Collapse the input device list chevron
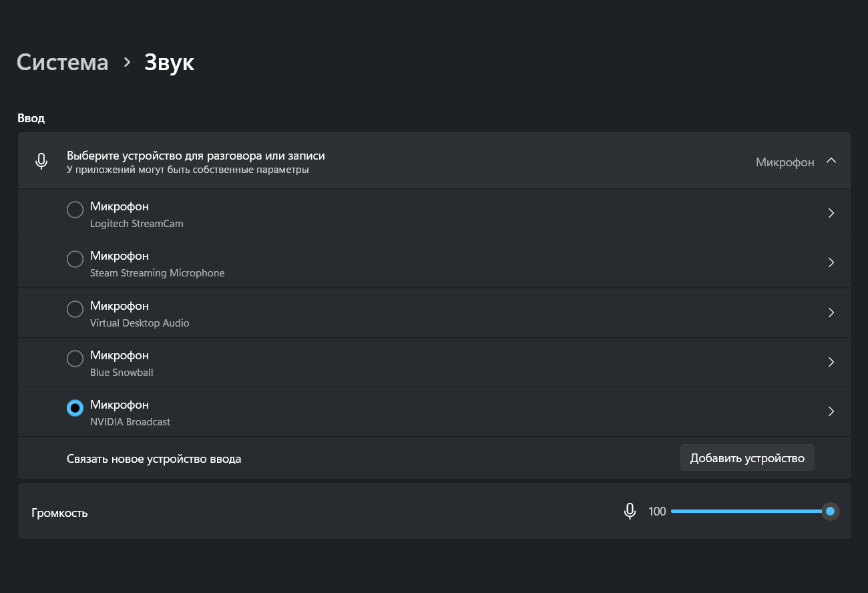Screen dimensions: 868x593 [x=831, y=161]
